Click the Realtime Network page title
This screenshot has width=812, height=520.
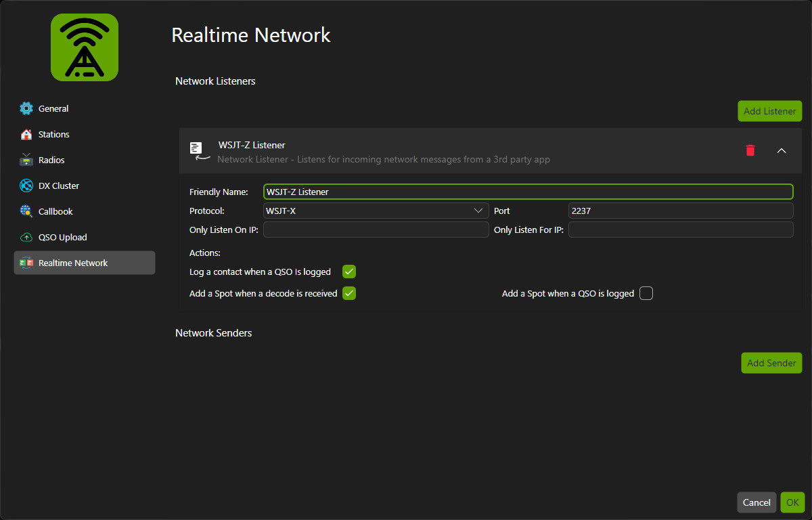pyautogui.click(x=251, y=35)
